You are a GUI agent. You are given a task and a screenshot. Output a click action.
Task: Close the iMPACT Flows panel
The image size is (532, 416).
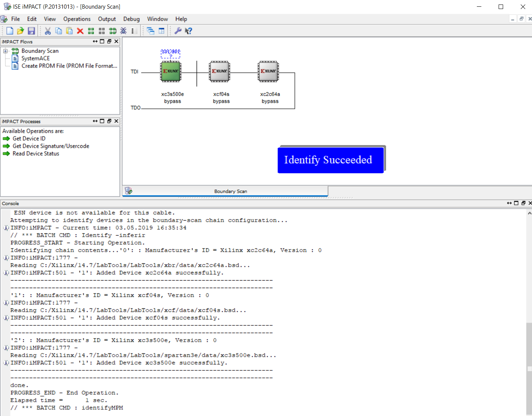tap(116, 42)
